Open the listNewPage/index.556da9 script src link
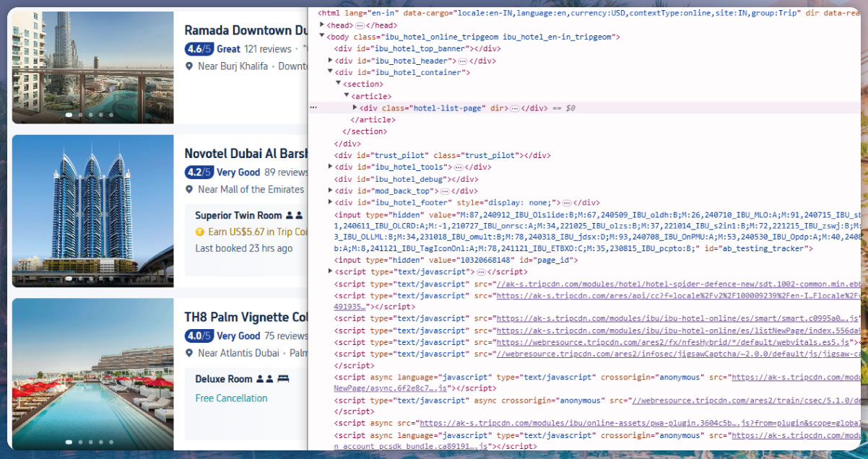Viewport: 868px width, 459px height. point(677,331)
